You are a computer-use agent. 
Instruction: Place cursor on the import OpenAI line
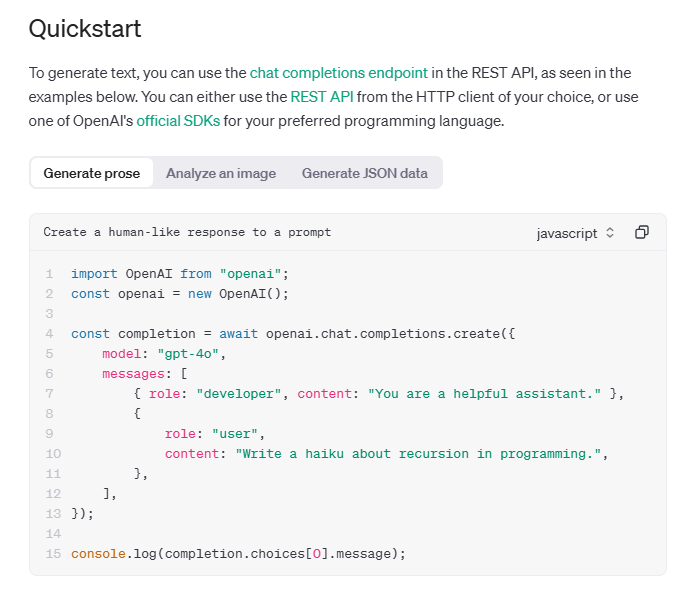[x=178, y=273]
